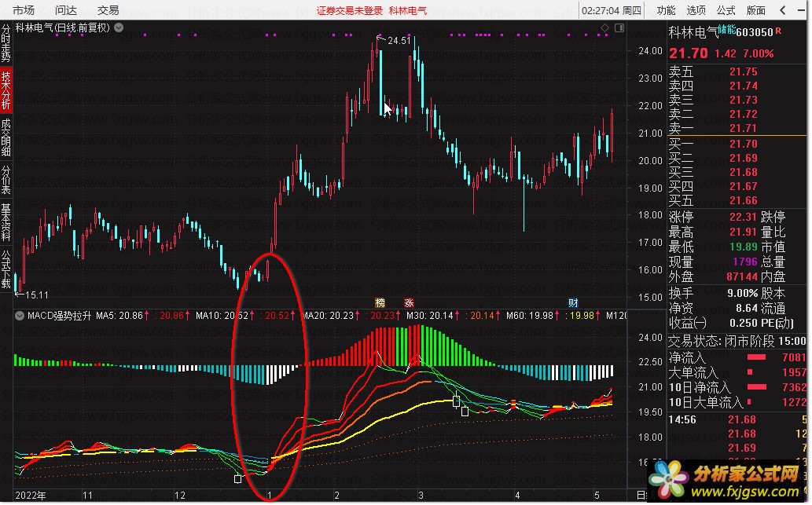Click 净资 value 8.64

747,309
